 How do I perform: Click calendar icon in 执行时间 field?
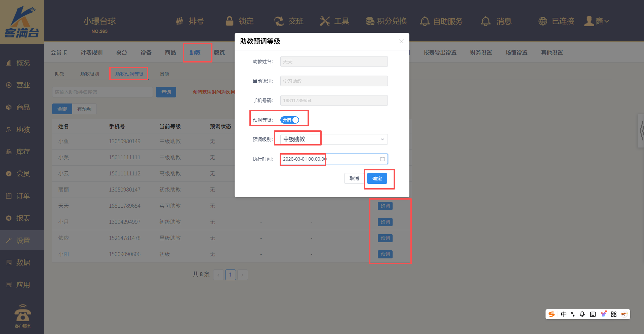[x=382, y=159]
